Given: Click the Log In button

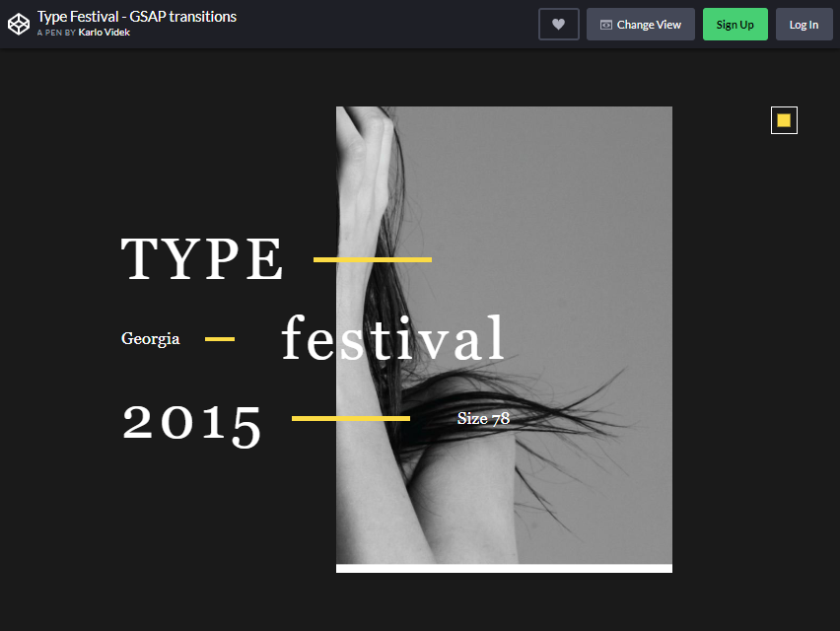Looking at the screenshot, I should point(805,24).
